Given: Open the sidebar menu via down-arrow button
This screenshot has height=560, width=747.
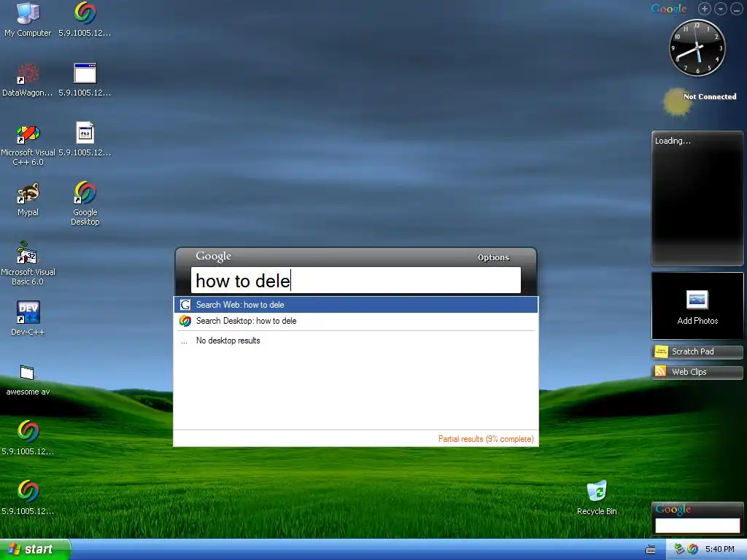Looking at the screenshot, I should click(720, 9).
